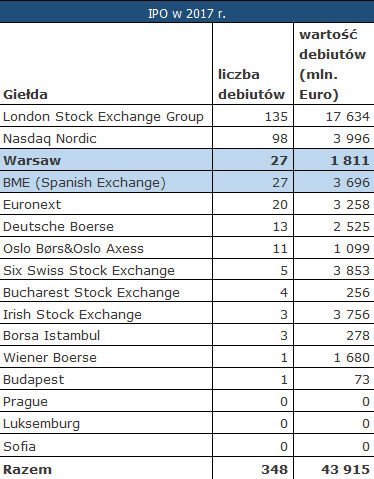Click the 'liczba debiutów' column header
Screen dimensions: 374x479
(x=251, y=84)
